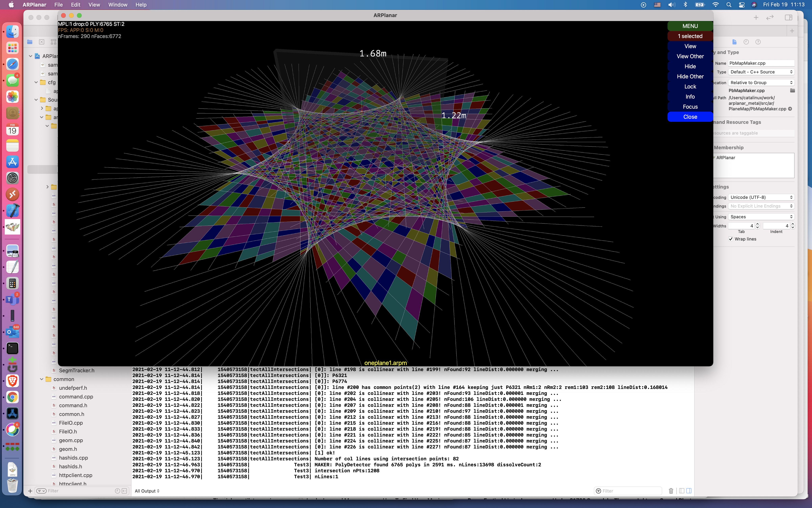The image size is (812, 508).
Task: Open Terminal from the Dock
Action: (12, 348)
